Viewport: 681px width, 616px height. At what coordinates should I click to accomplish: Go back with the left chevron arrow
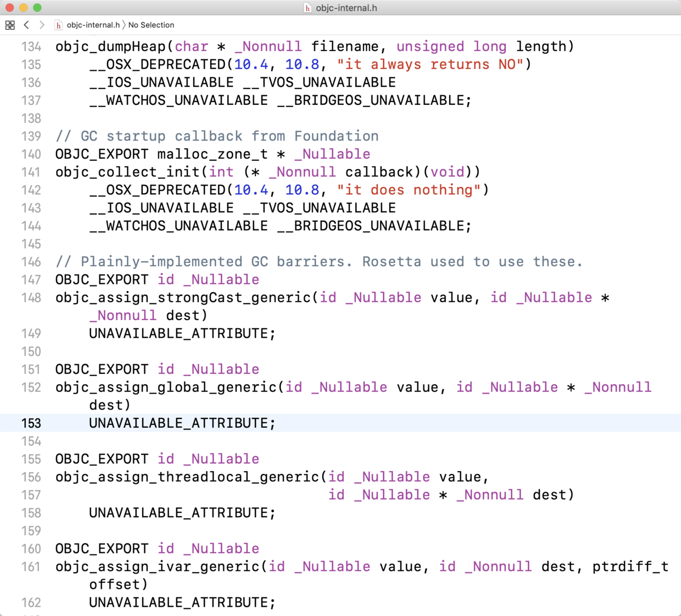[x=26, y=25]
